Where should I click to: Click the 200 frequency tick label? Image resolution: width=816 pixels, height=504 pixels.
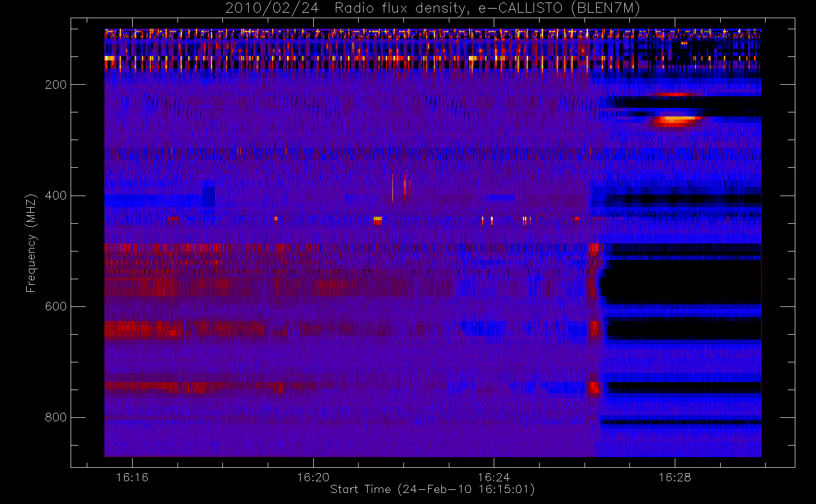55,85
